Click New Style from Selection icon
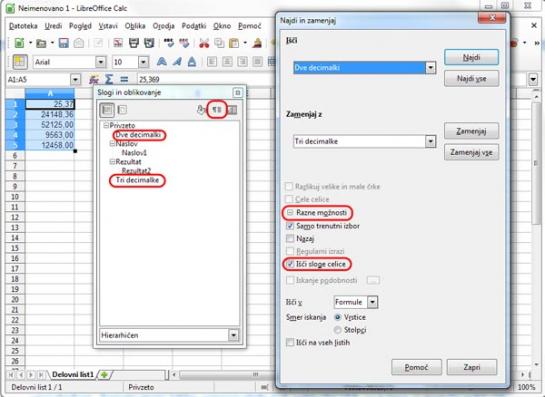This screenshot has width=545, height=397. point(217,110)
